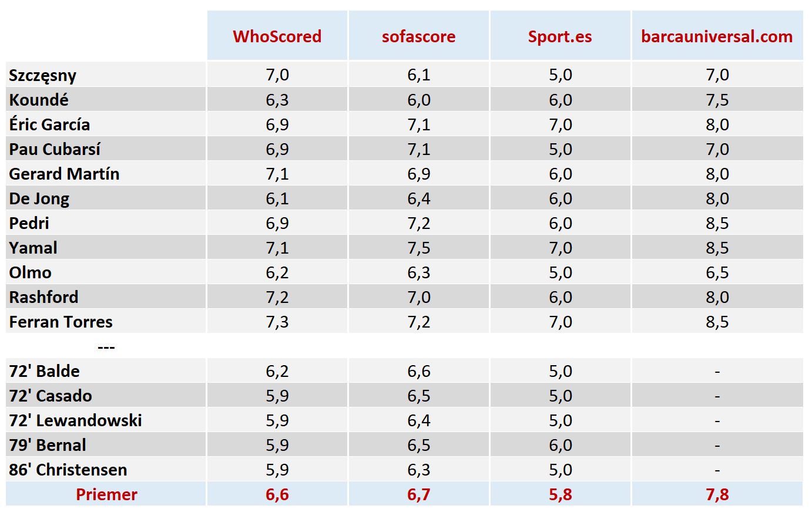Click the sofascore column header
The height and width of the screenshot is (509, 812).
[x=418, y=36]
